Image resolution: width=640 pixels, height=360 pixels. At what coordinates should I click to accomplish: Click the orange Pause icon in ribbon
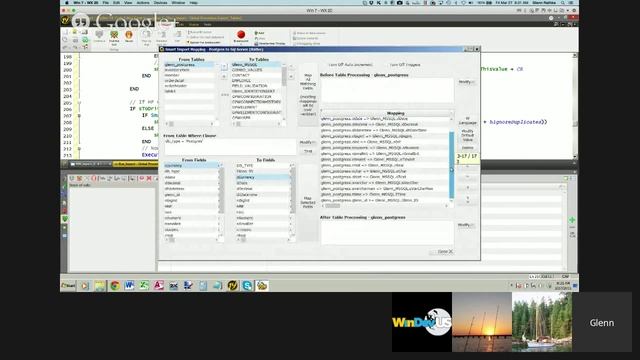coord(129,35)
